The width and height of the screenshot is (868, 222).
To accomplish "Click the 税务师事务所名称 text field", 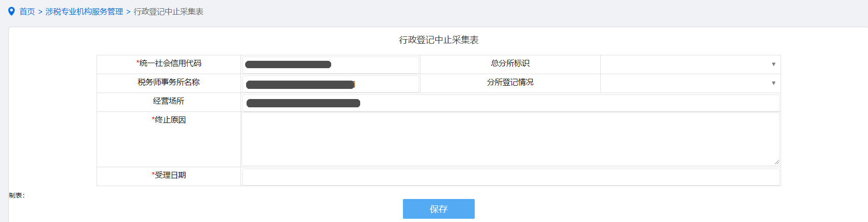I will pyautogui.click(x=330, y=84).
